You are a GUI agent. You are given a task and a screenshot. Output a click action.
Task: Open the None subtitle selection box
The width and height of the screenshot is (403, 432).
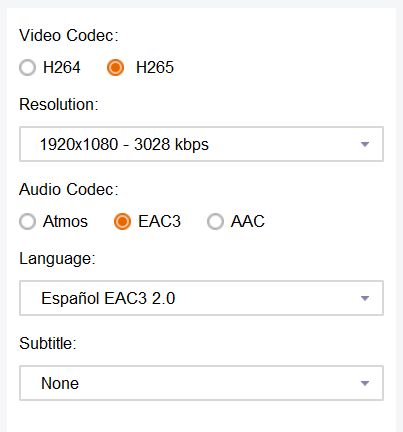201,383
